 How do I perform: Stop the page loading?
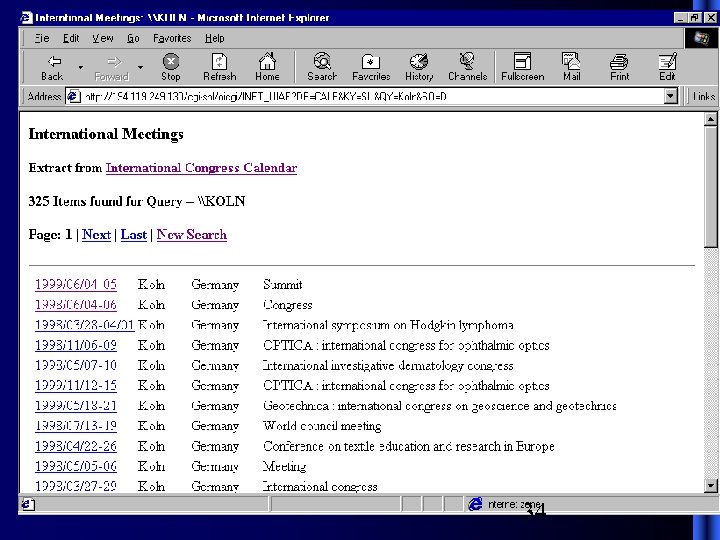[x=171, y=67]
